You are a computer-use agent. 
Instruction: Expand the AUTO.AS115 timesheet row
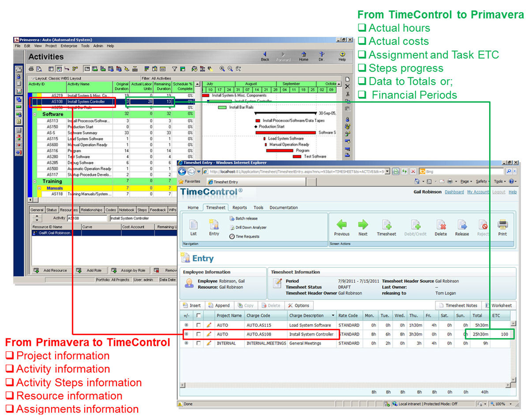click(186, 325)
